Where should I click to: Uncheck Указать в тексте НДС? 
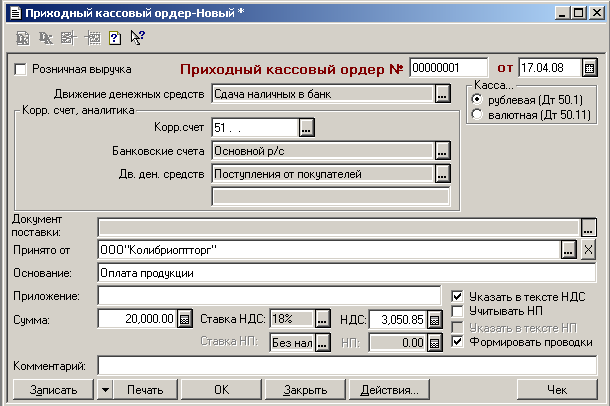point(458,296)
